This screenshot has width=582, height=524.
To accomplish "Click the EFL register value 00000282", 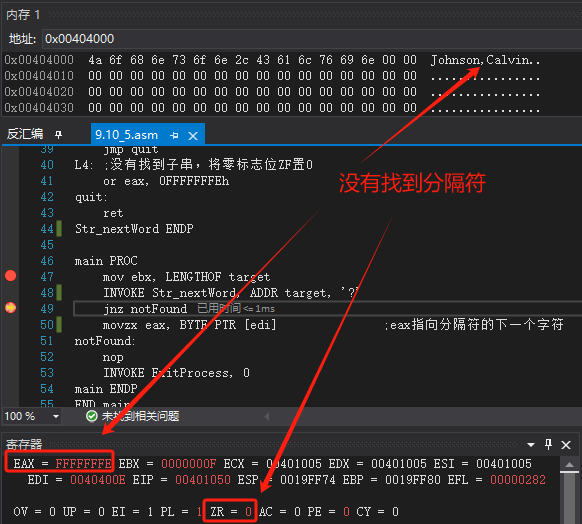I will tap(518, 480).
